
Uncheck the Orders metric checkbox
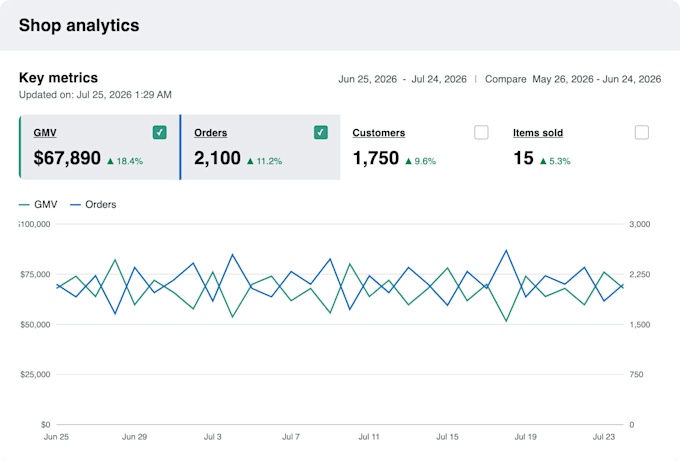320,132
